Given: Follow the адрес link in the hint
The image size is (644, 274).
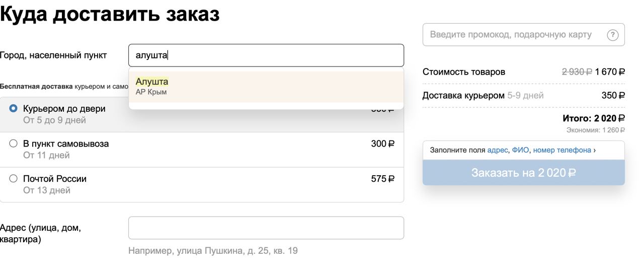Looking at the screenshot, I should (x=498, y=150).
